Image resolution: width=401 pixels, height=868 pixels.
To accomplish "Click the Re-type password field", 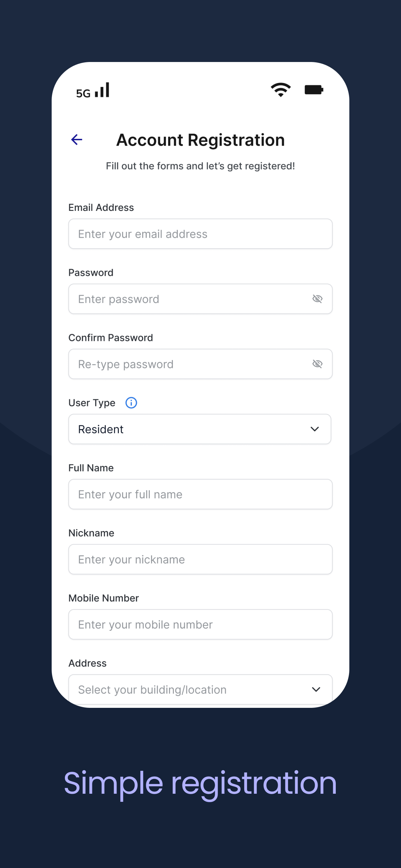I will point(200,364).
